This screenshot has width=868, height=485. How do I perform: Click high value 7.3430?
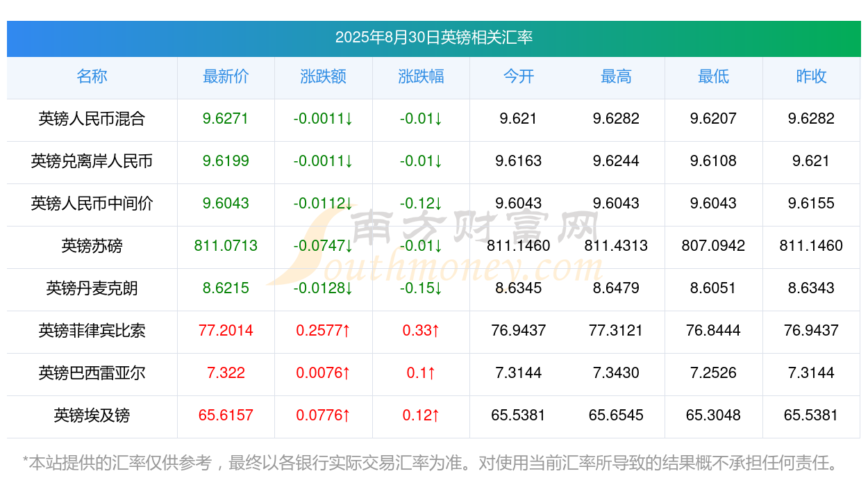(x=616, y=373)
